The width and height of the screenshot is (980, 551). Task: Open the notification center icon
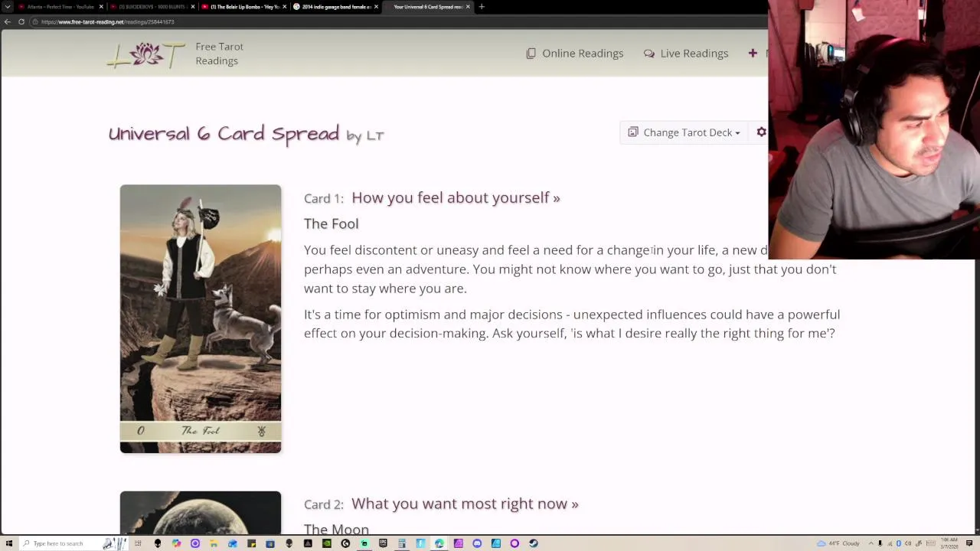point(969,543)
